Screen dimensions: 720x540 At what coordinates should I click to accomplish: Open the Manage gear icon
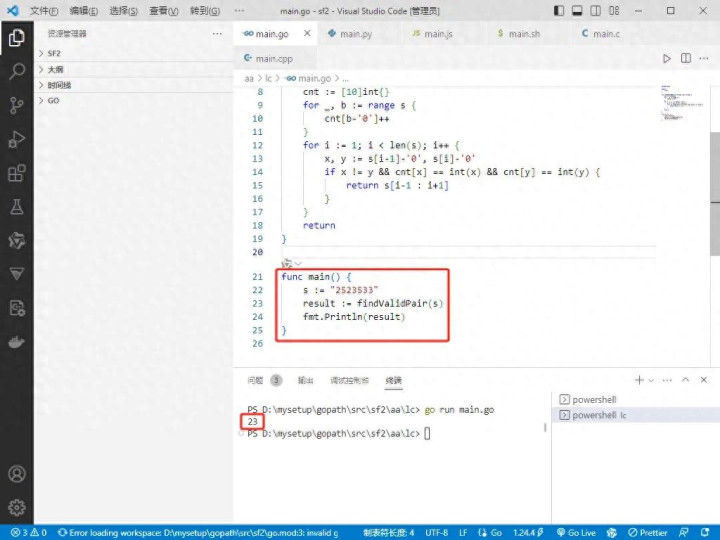tap(17, 507)
